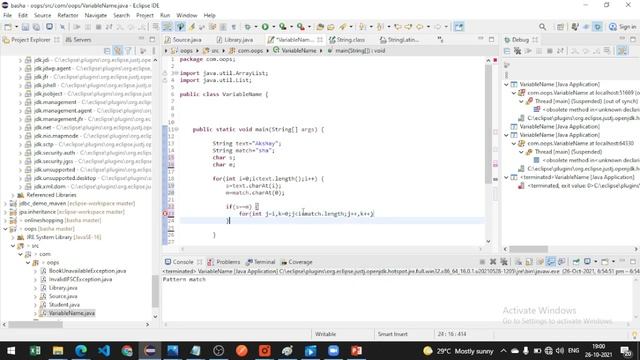Collapse the fold marker on line 11
Screen dimensions: 640x360
point(177,129)
